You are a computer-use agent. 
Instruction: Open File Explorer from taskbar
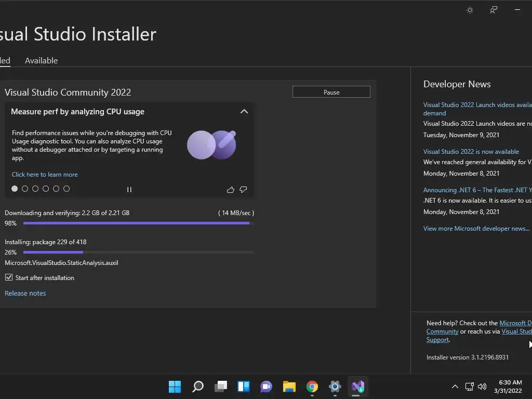(289, 387)
